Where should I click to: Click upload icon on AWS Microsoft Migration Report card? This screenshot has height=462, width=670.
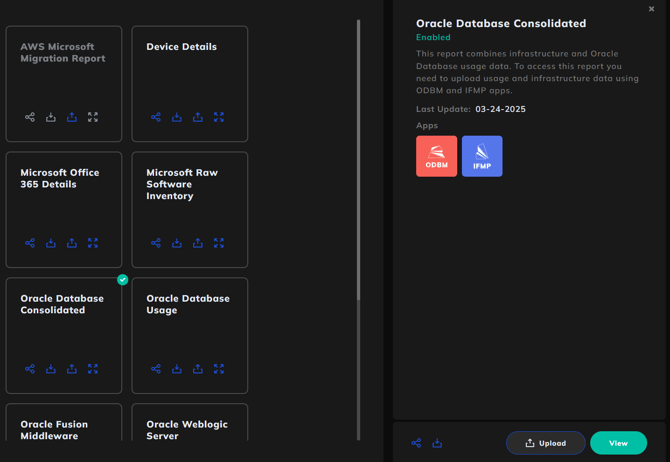72,117
